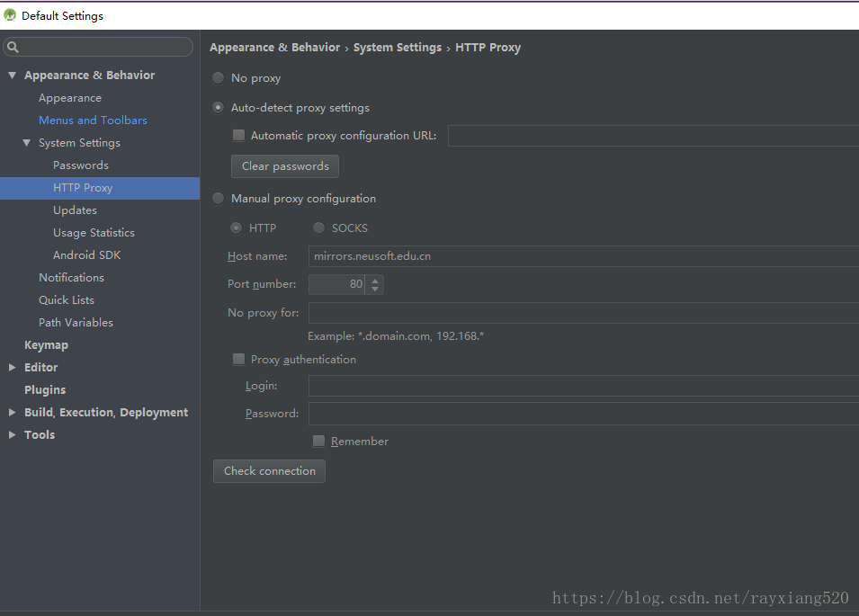Collapse the Appearance & Behavior tree node
Image resolution: width=859 pixels, height=616 pixels.
pos(12,75)
